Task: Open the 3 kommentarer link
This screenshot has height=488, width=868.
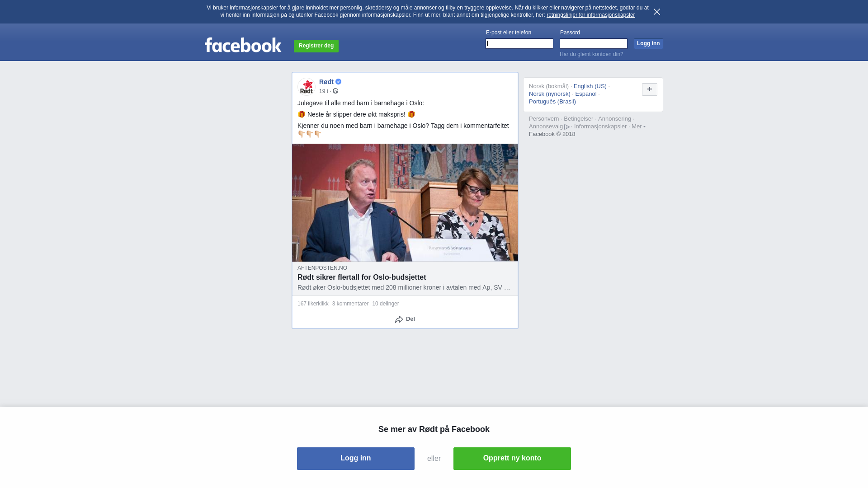Action: tap(350, 304)
